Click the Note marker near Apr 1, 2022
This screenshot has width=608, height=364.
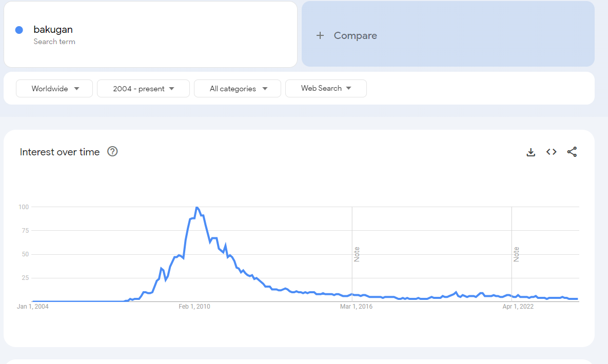[x=516, y=254]
